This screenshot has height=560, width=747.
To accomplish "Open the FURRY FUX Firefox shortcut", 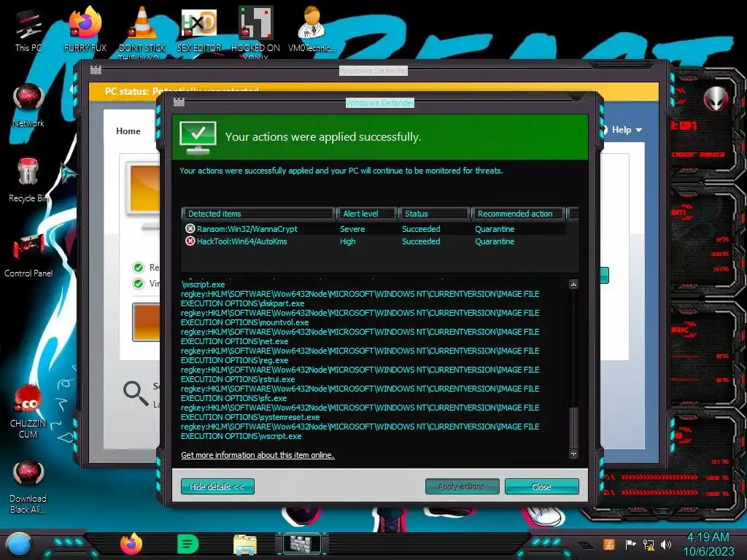I will (85, 29).
